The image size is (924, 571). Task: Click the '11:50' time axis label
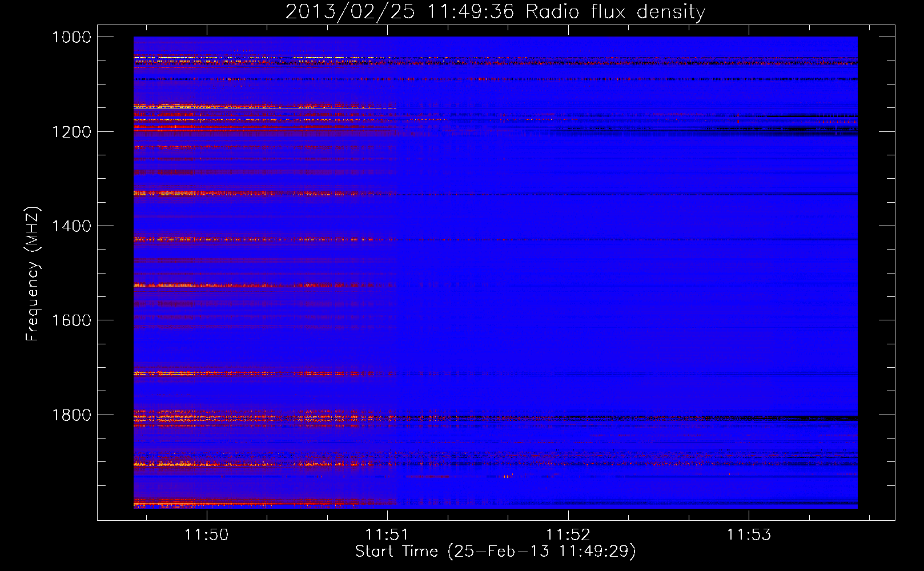[206, 535]
